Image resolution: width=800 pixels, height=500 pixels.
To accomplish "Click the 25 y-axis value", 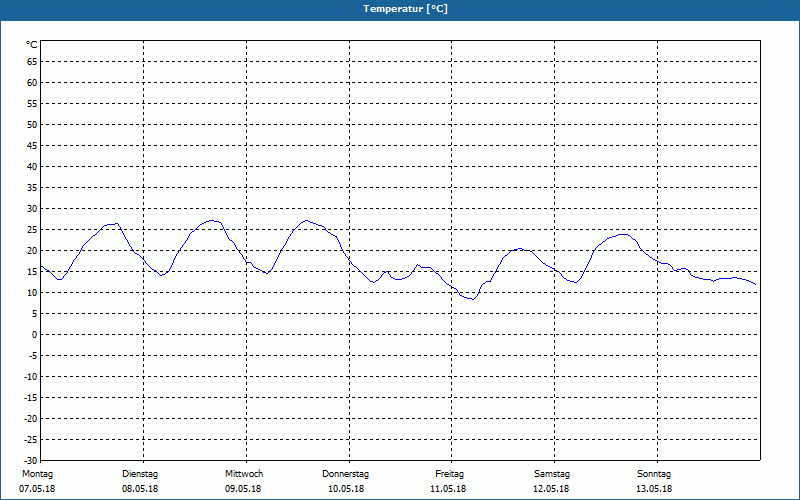I will click(x=32, y=230).
